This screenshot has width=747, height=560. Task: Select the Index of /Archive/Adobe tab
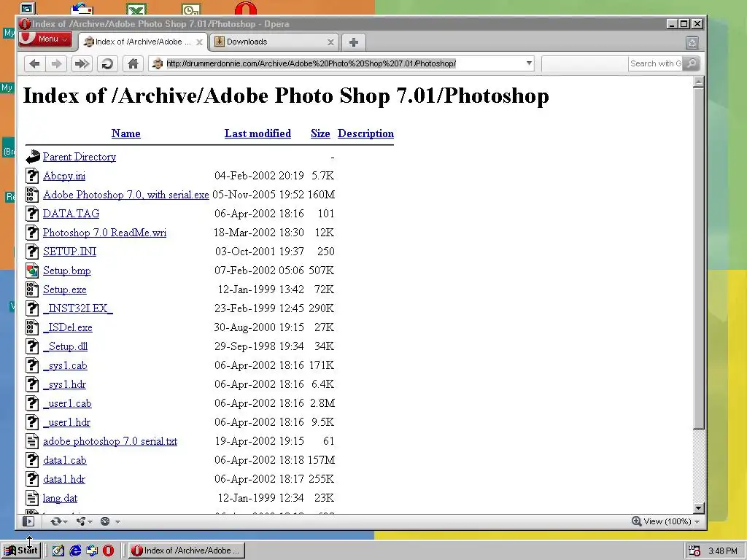[x=142, y=42]
